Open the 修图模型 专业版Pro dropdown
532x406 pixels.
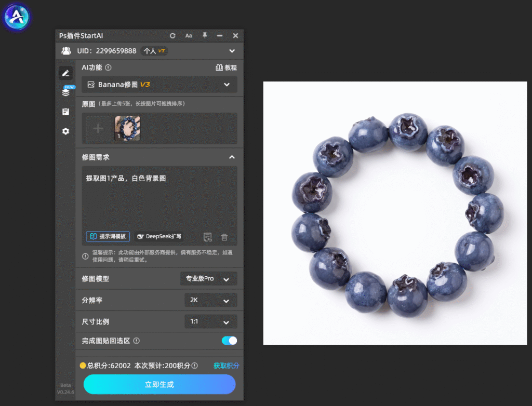208,279
